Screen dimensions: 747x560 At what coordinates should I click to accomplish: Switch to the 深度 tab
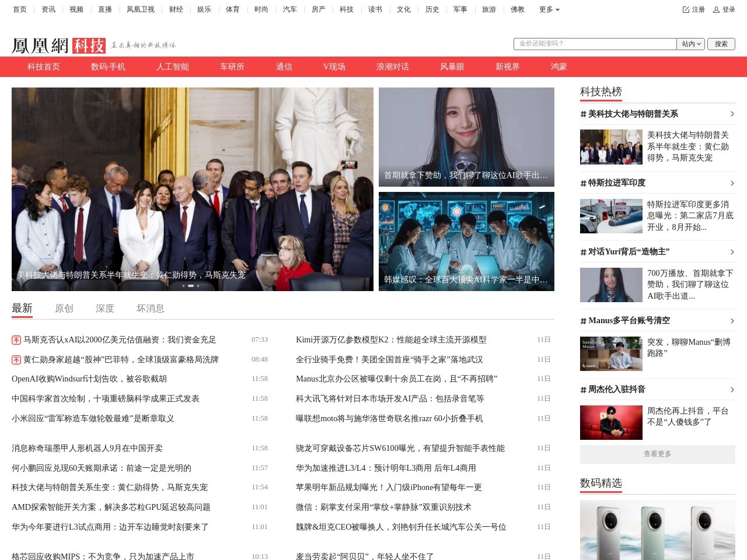pyautogui.click(x=105, y=308)
